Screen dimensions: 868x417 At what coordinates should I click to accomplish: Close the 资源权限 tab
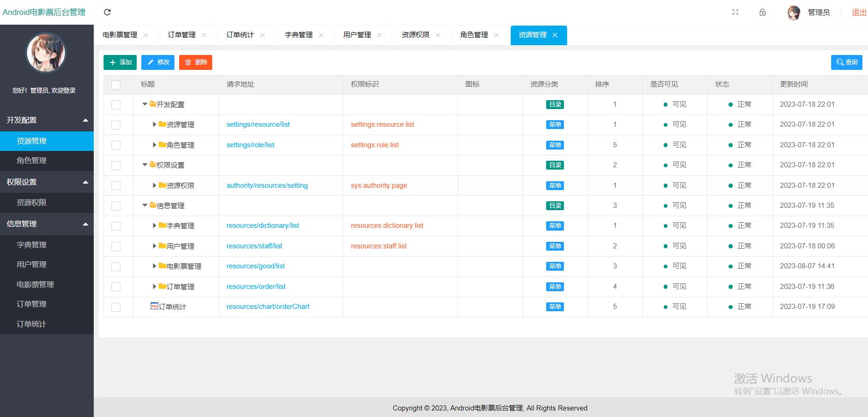click(438, 35)
